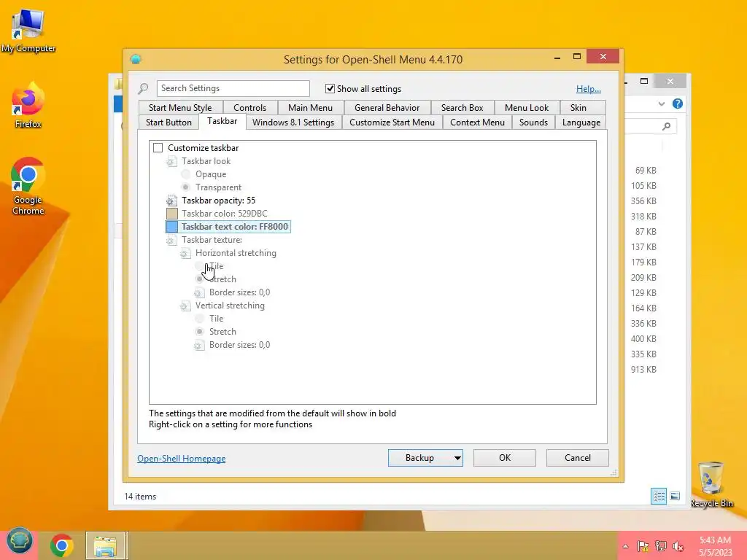Click the network tray icon
The width and height of the screenshot is (747, 560).
click(661, 546)
